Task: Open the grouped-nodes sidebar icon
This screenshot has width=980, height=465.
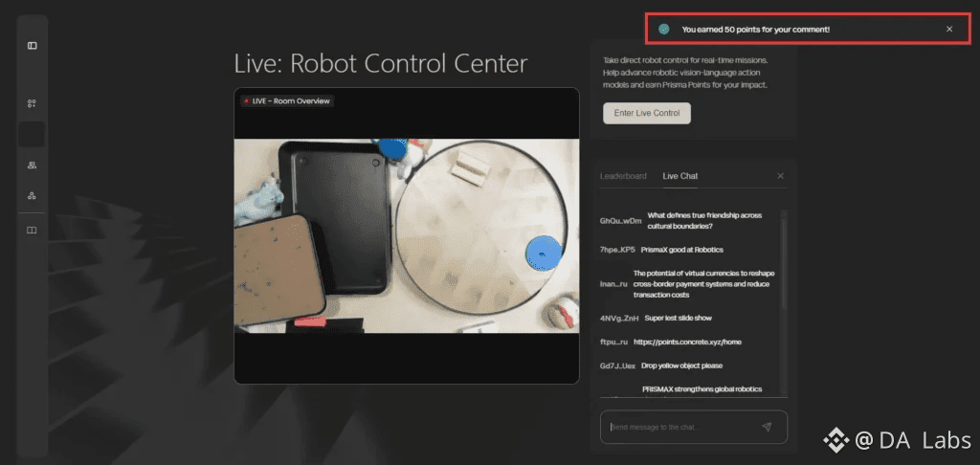Action: (32, 195)
